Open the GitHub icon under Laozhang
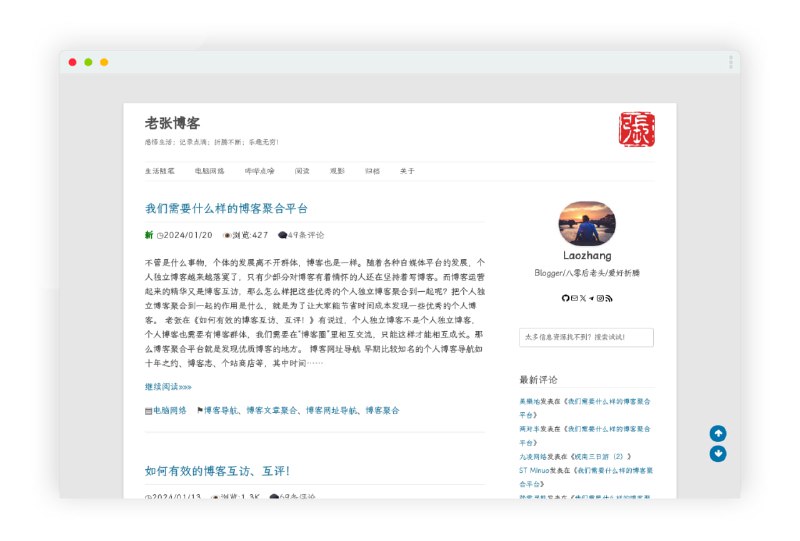The height and width of the screenshot is (541, 800). pyautogui.click(x=565, y=298)
